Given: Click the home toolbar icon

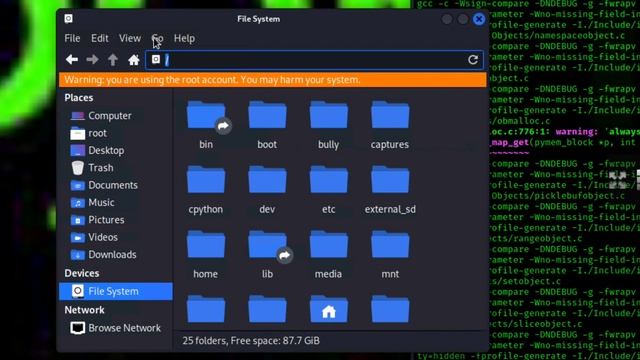Looking at the screenshot, I should coord(133,60).
